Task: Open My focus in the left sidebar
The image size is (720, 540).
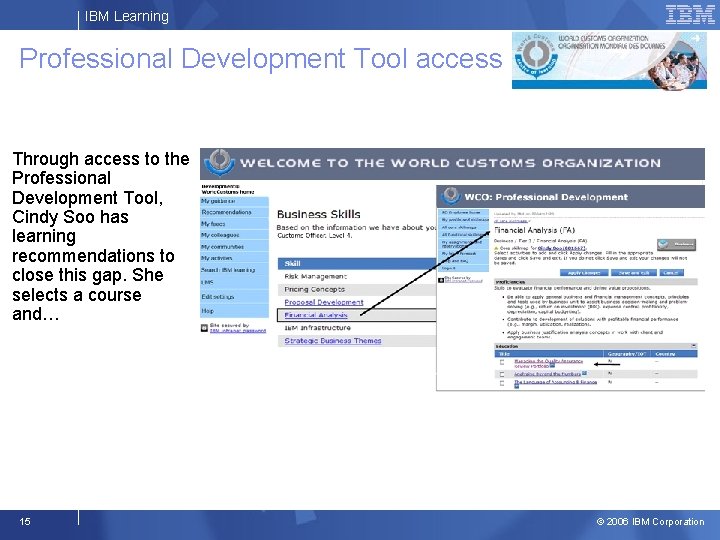Action: pos(234,224)
